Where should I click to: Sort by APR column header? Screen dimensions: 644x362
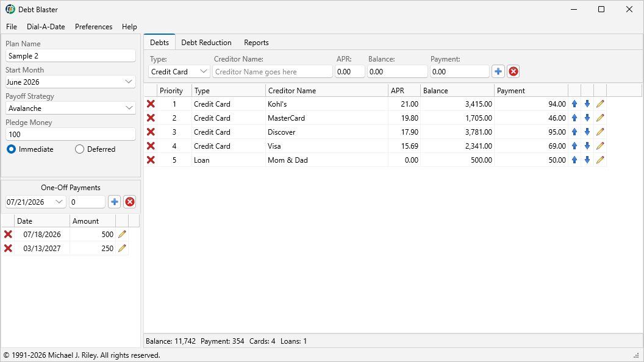tap(404, 91)
